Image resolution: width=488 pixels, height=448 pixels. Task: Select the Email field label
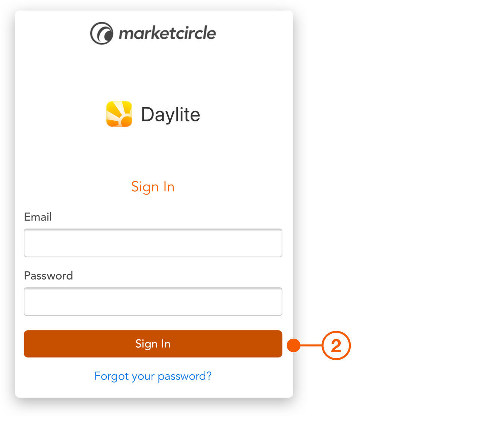(x=38, y=217)
